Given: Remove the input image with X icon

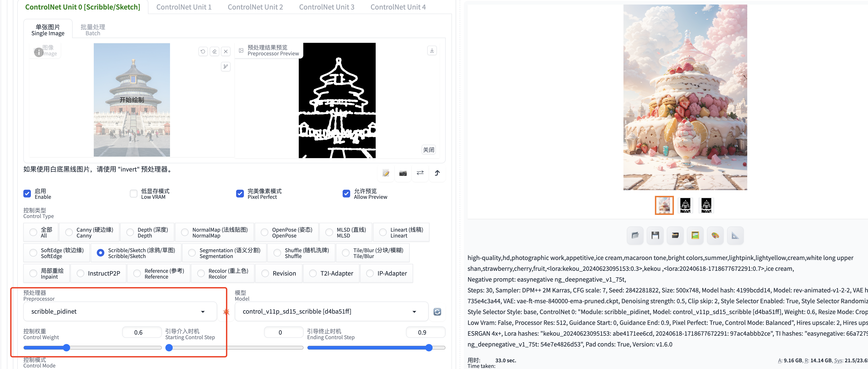Looking at the screenshot, I should (226, 52).
